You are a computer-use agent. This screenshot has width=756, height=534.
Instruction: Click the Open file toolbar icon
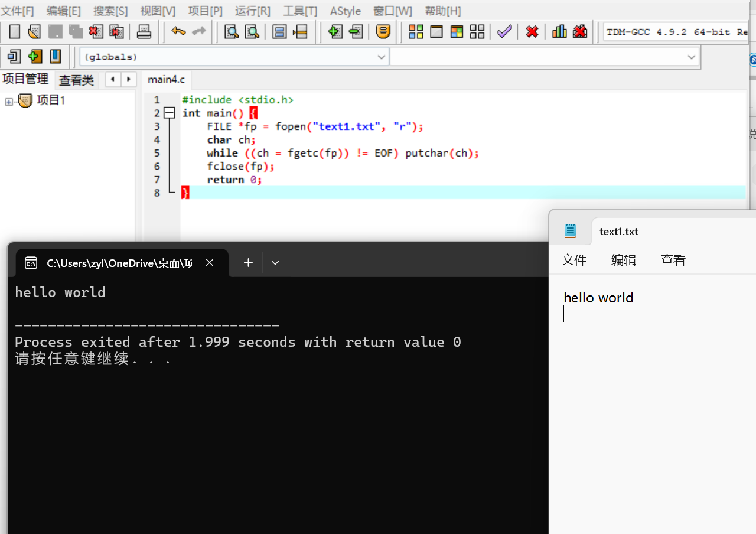34,31
